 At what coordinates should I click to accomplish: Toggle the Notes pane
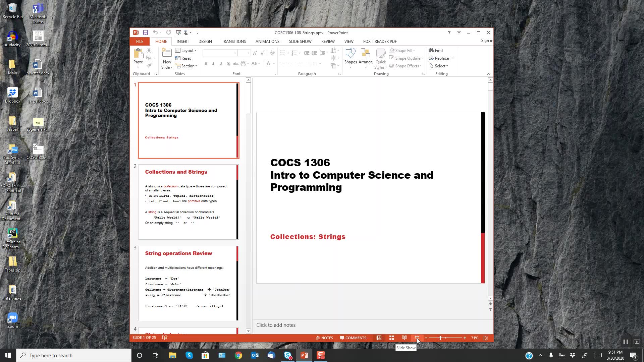point(324,338)
